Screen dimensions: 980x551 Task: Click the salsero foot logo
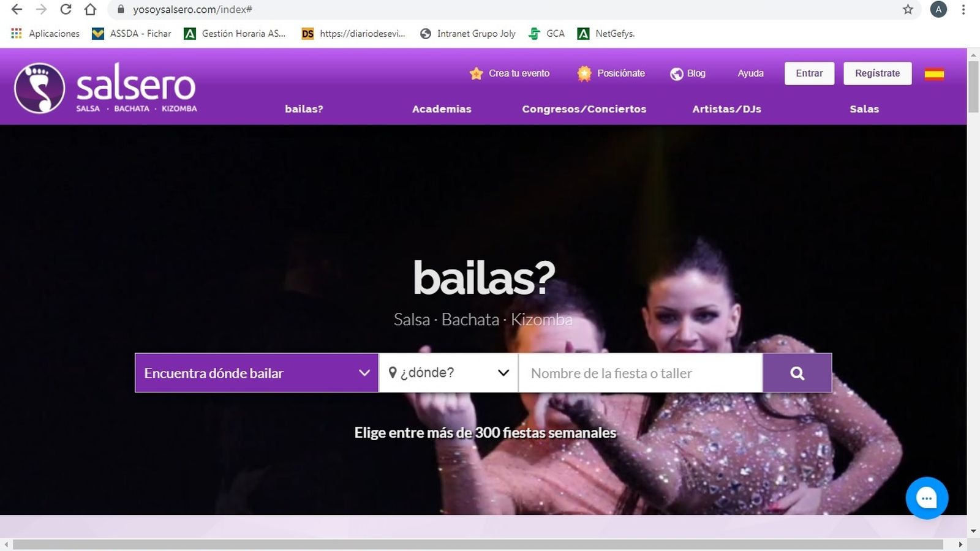coord(40,87)
